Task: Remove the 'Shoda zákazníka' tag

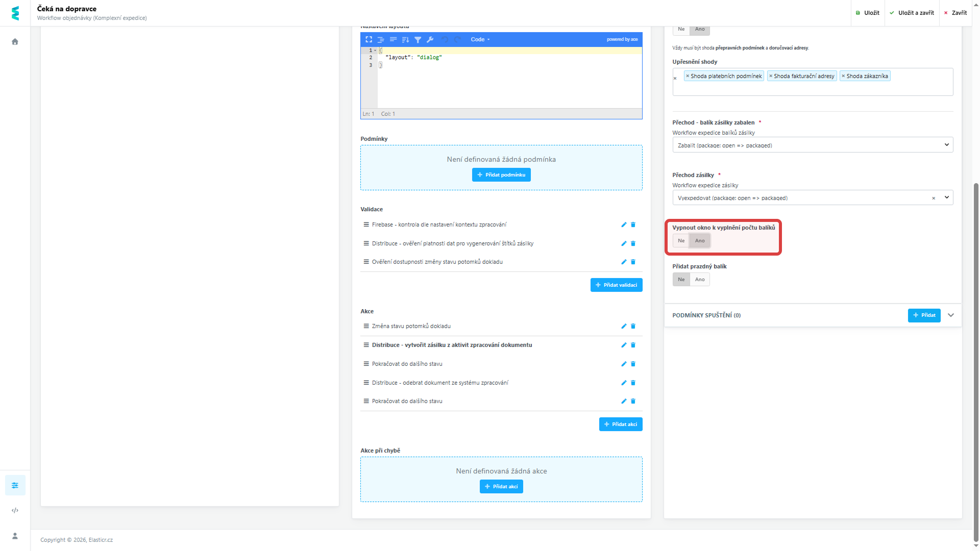Action: coord(844,76)
